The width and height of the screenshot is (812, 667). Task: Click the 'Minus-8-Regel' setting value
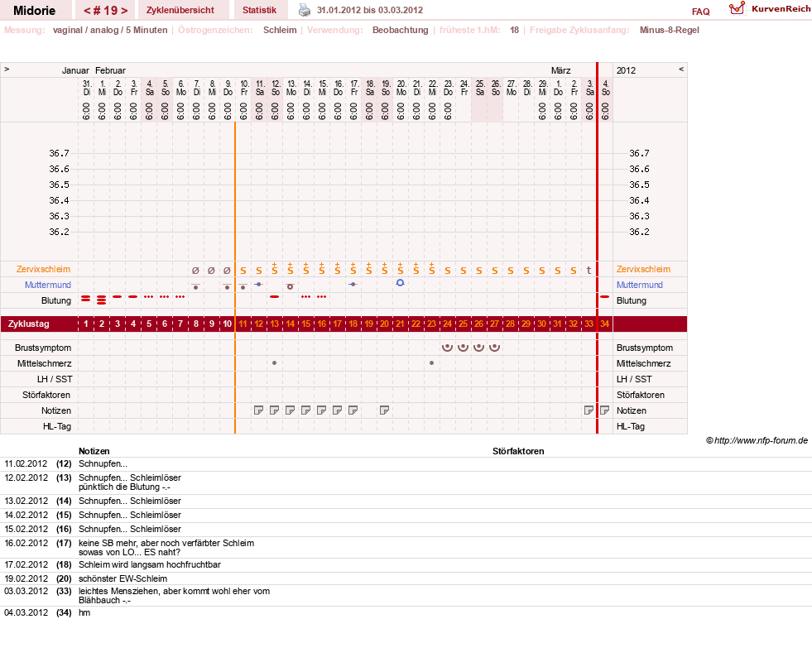(669, 30)
